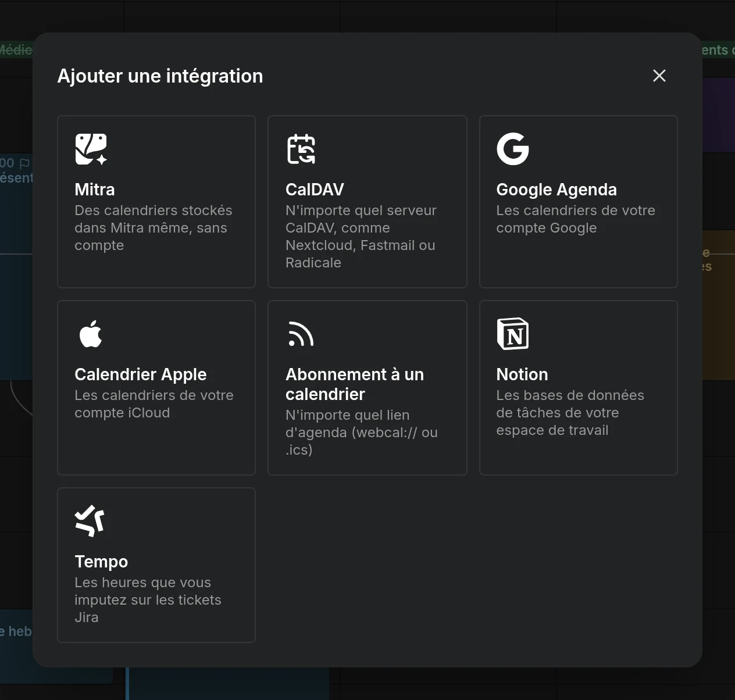Click text 'N'importe quel lien d'agenda (webcal:// ou .ics)'
Screen dimensions: 735x700
[x=362, y=433]
